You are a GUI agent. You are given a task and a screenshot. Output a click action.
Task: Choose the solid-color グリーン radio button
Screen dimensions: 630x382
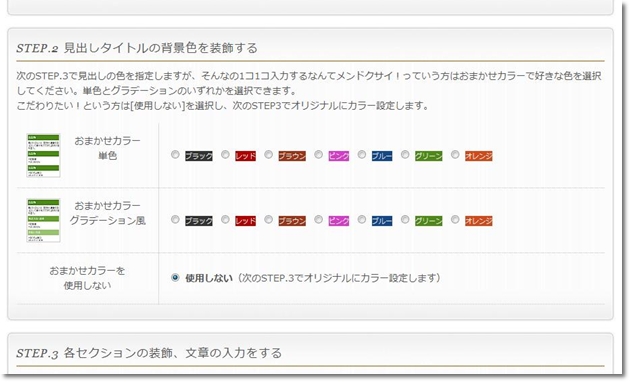pos(405,155)
